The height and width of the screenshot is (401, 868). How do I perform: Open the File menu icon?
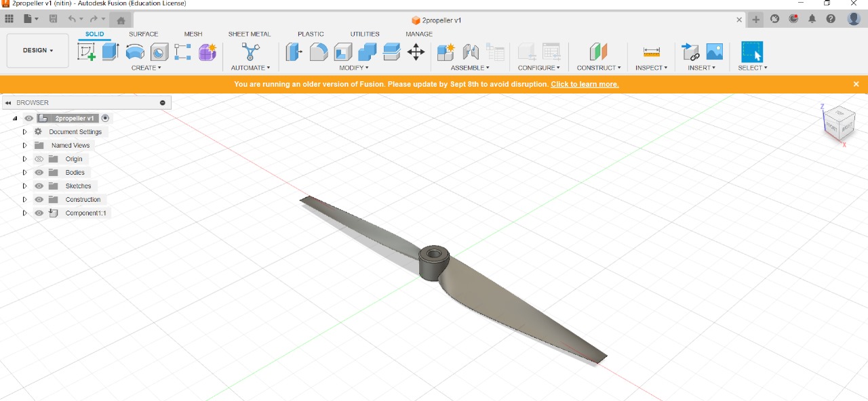(31, 19)
